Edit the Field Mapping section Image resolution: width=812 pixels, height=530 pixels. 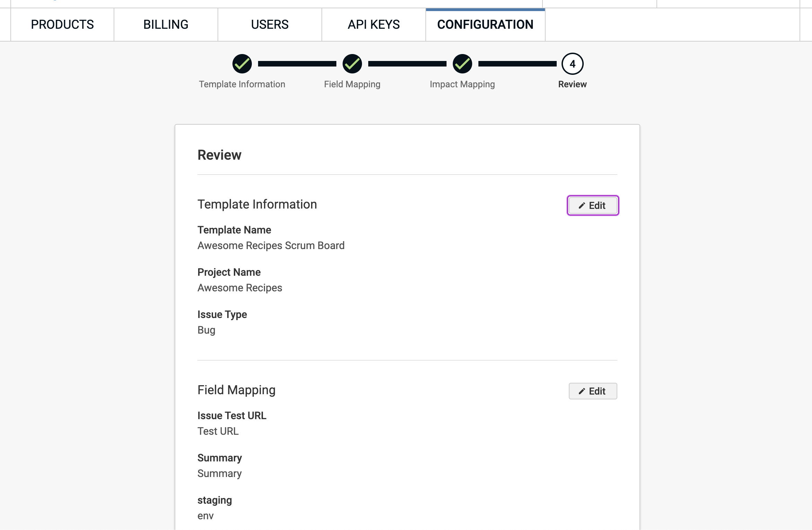593,391
